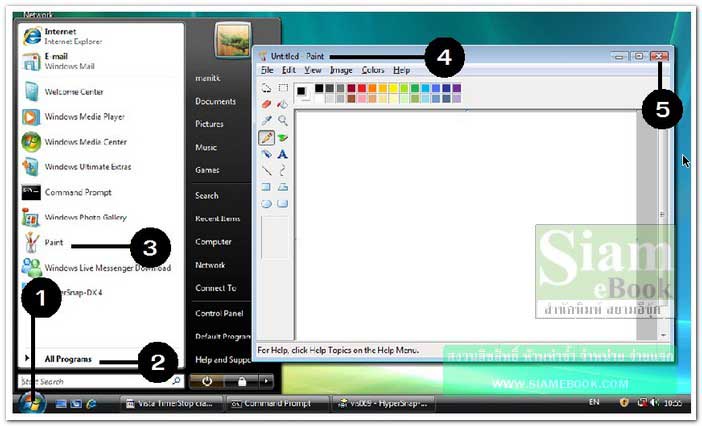Select the Pick Color eyedropper tool

(266, 120)
